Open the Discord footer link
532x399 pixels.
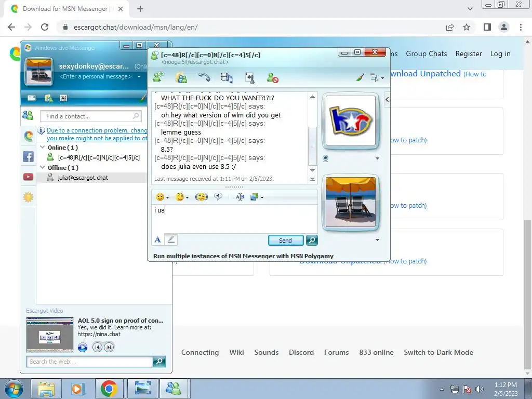coord(301,353)
